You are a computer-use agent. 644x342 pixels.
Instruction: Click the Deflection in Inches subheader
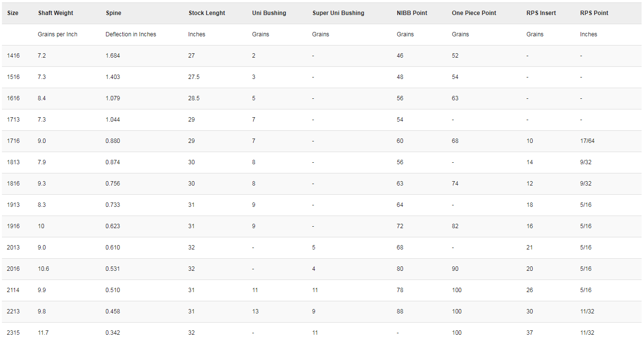[x=131, y=34]
